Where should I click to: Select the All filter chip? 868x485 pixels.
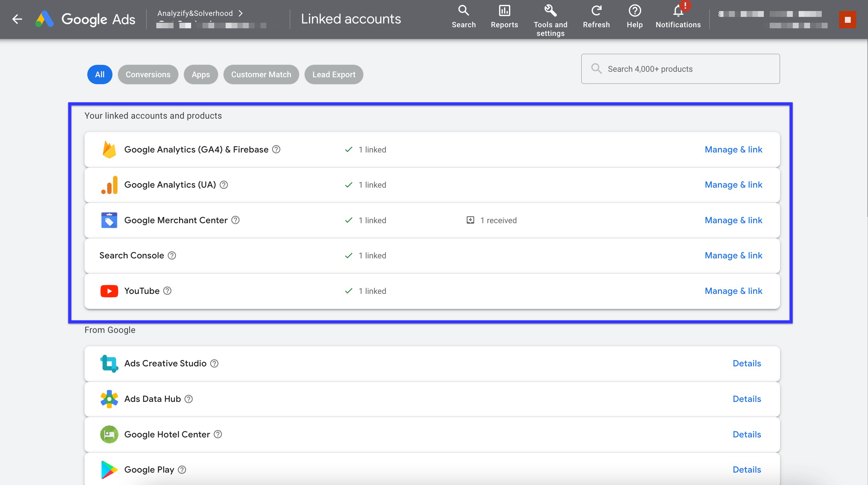(100, 75)
